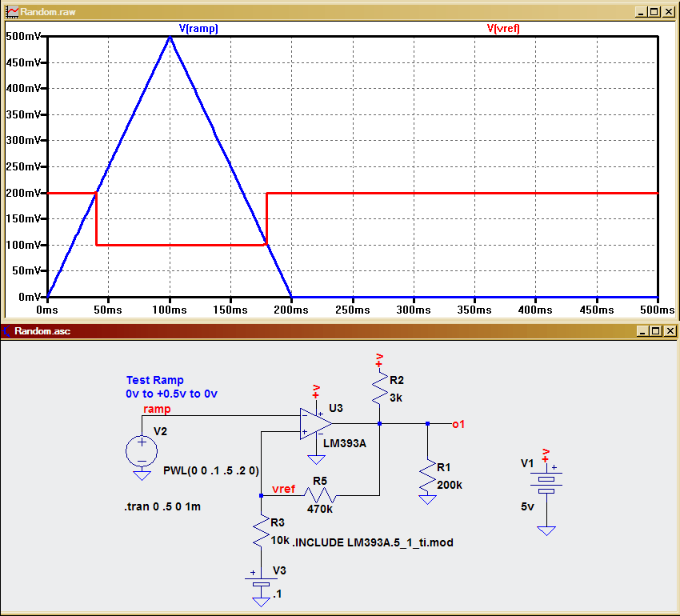Click the '0v to +0.5v to 0v' comment
The height and width of the screenshot is (616, 680).
point(171,394)
